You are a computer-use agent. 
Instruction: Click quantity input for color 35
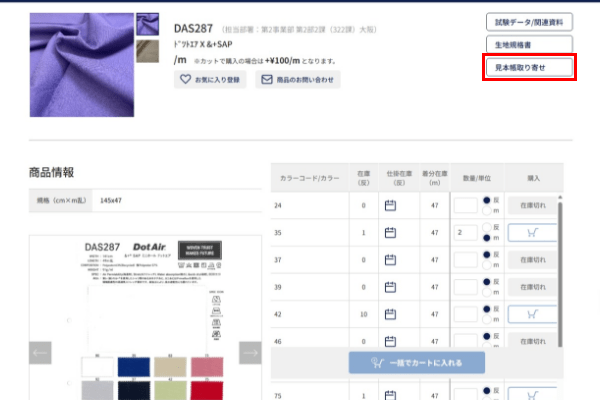click(465, 233)
